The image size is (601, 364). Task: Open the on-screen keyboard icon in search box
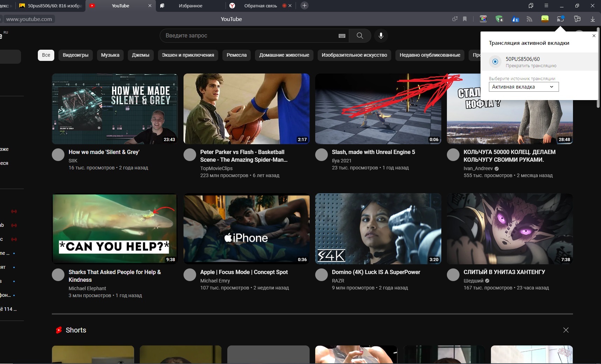pyautogui.click(x=342, y=36)
